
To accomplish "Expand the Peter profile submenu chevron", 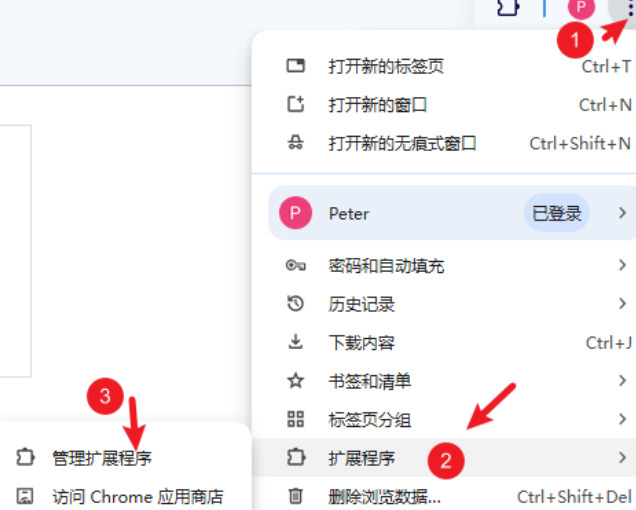I will (622, 213).
